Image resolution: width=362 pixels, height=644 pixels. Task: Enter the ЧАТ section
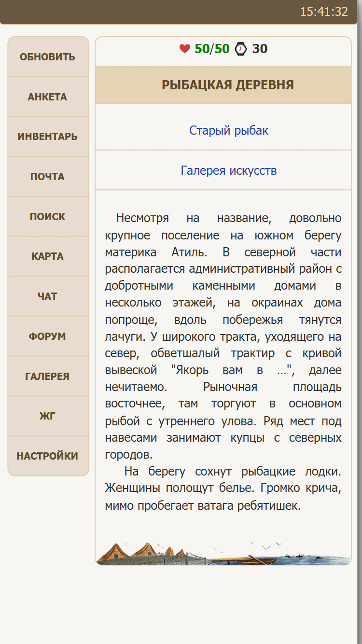coord(48,296)
